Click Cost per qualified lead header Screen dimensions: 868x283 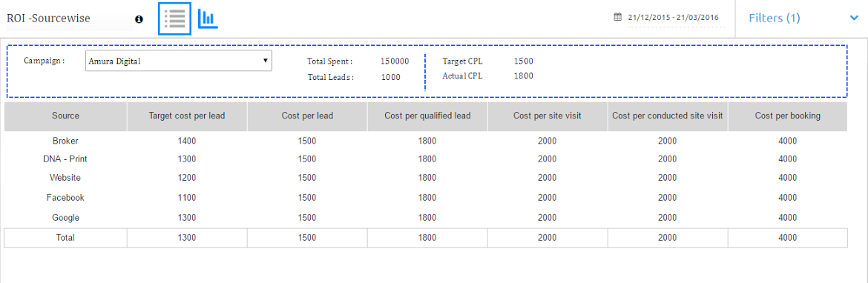pyautogui.click(x=427, y=116)
